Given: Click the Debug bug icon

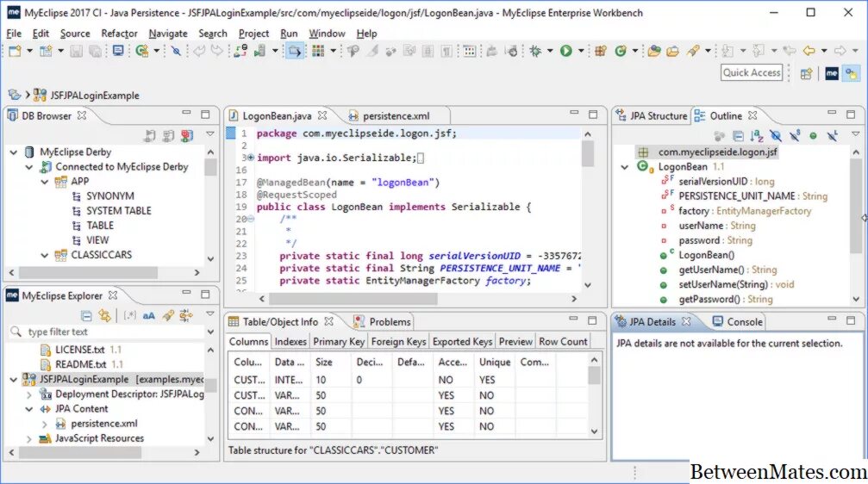Looking at the screenshot, I should [535, 51].
